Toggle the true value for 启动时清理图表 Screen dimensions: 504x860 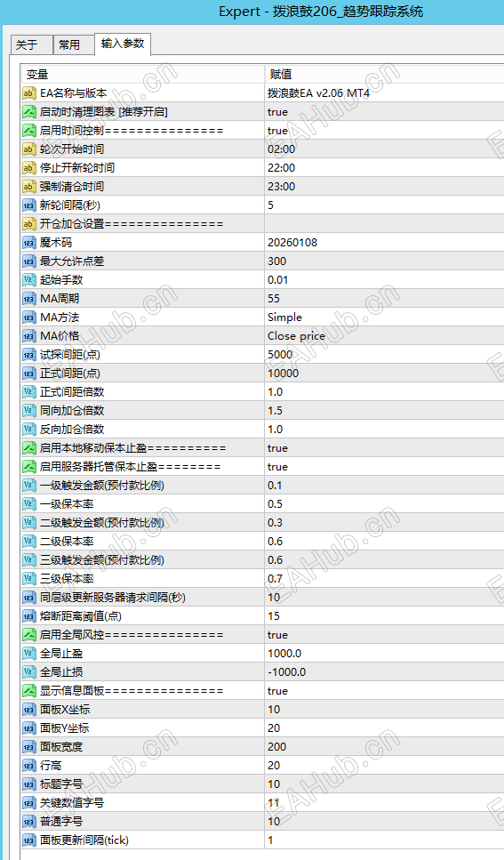(277, 112)
